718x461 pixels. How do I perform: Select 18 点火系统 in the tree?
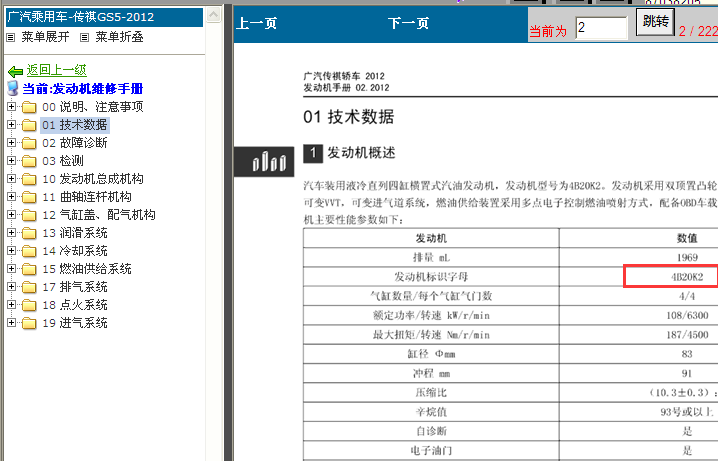(x=75, y=305)
